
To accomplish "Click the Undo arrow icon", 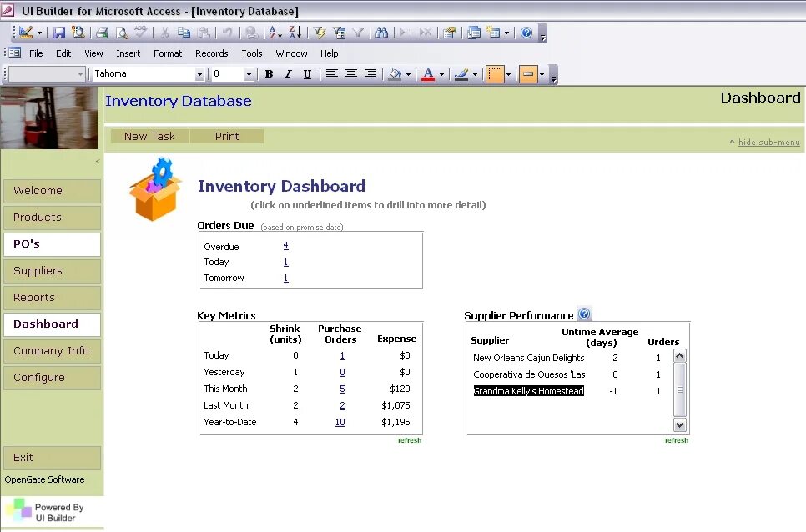I will pos(227,33).
